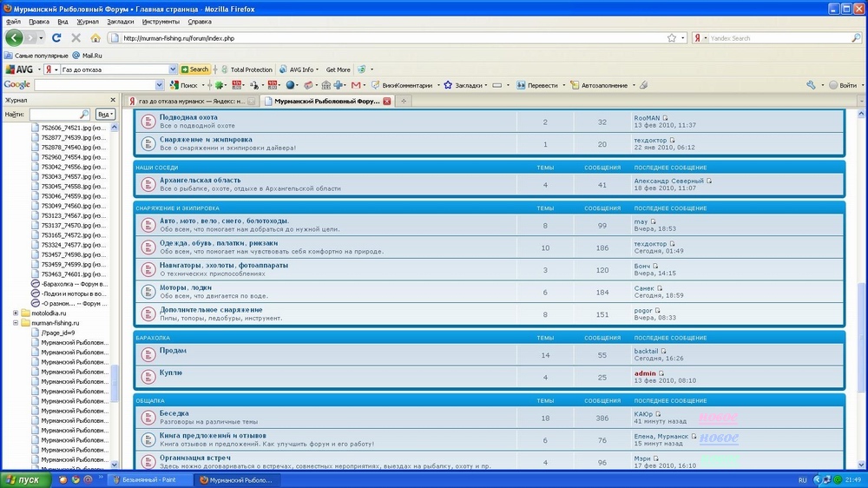The width and height of the screenshot is (868, 488).
Task: Close the Журнал sidebar panel
Action: [x=112, y=101]
